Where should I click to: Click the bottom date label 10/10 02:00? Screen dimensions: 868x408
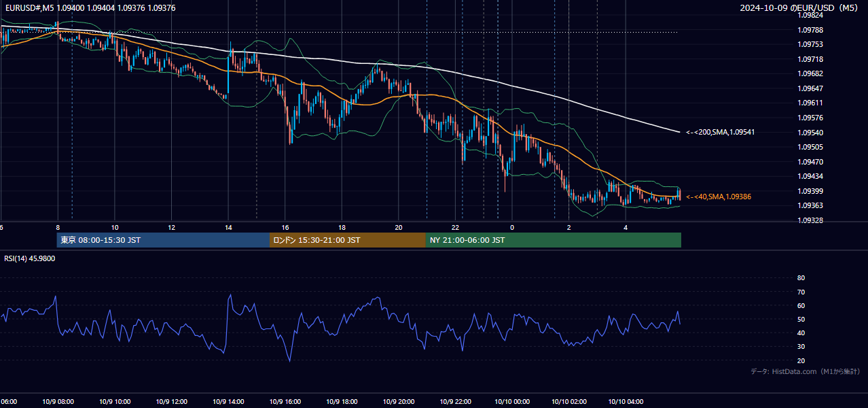(569, 402)
